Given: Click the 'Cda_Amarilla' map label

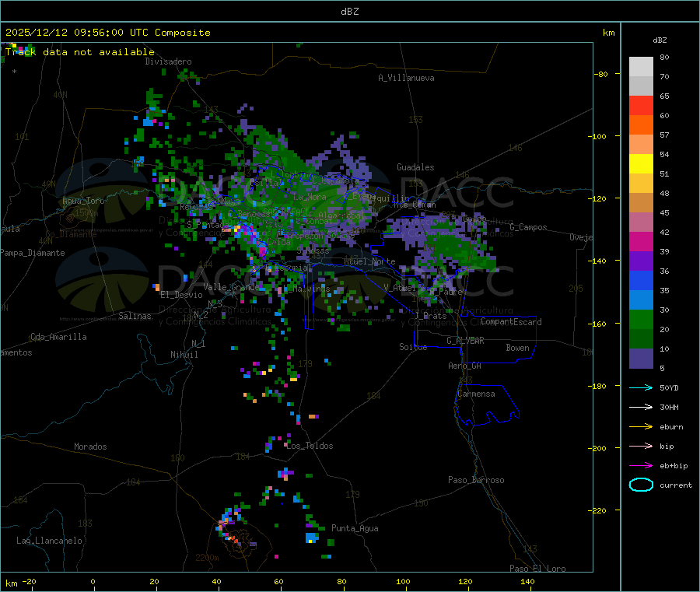Looking at the screenshot, I should pyautogui.click(x=58, y=337).
